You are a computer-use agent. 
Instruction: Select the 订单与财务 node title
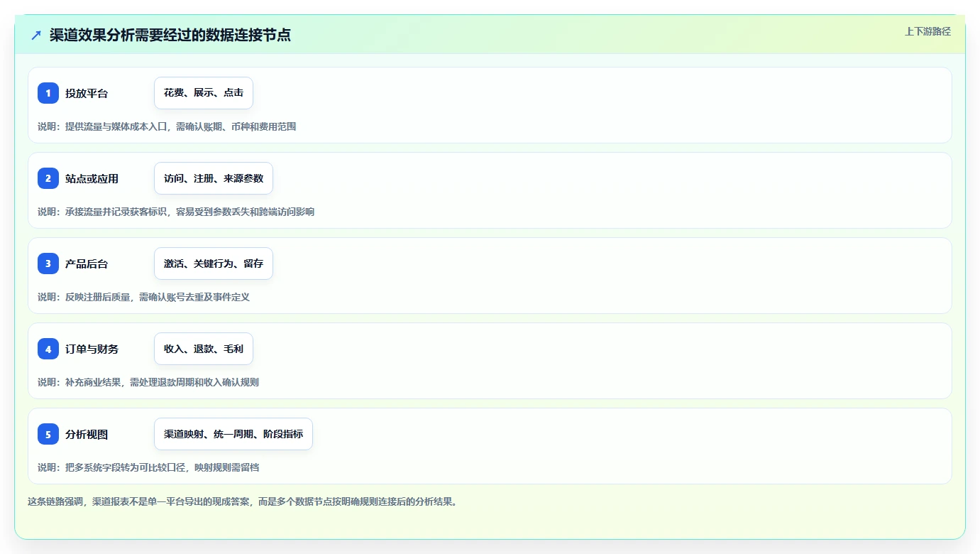pyautogui.click(x=92, y=349)
